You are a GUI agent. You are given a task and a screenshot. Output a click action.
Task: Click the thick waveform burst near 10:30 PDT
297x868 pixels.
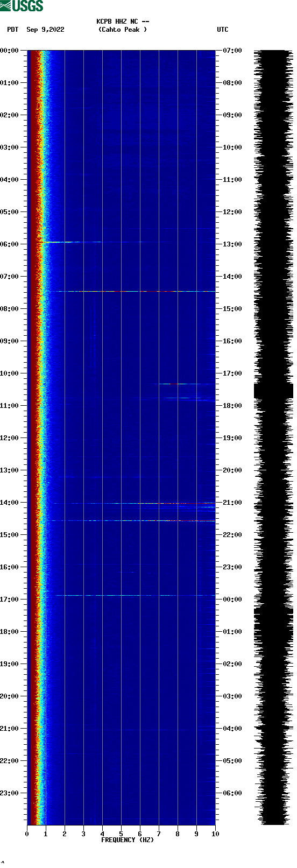(x=273, y=391)
